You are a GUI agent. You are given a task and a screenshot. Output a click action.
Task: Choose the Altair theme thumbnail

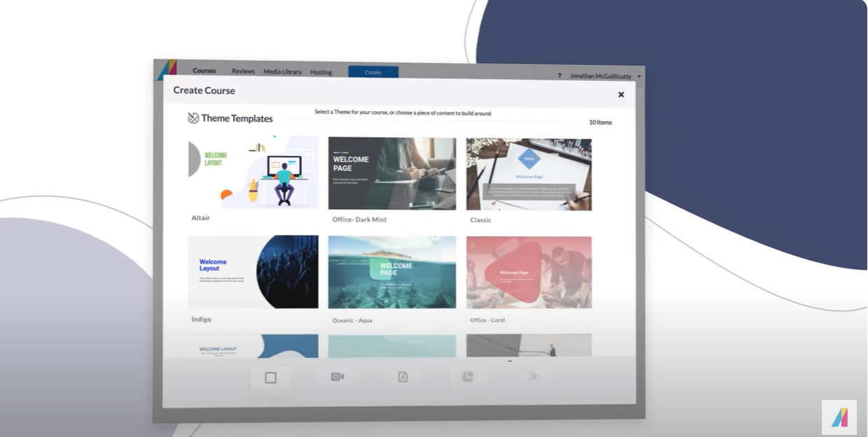253,173
